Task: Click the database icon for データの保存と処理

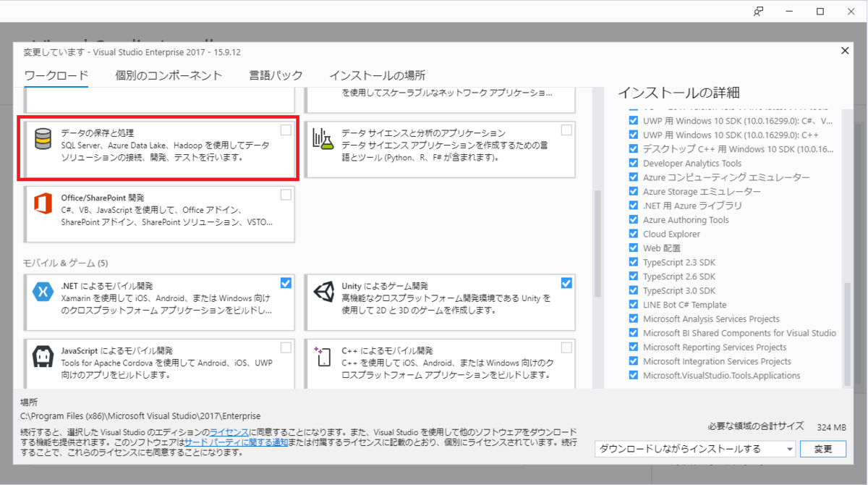Action: pyautogui.click(x=43, y=140)
